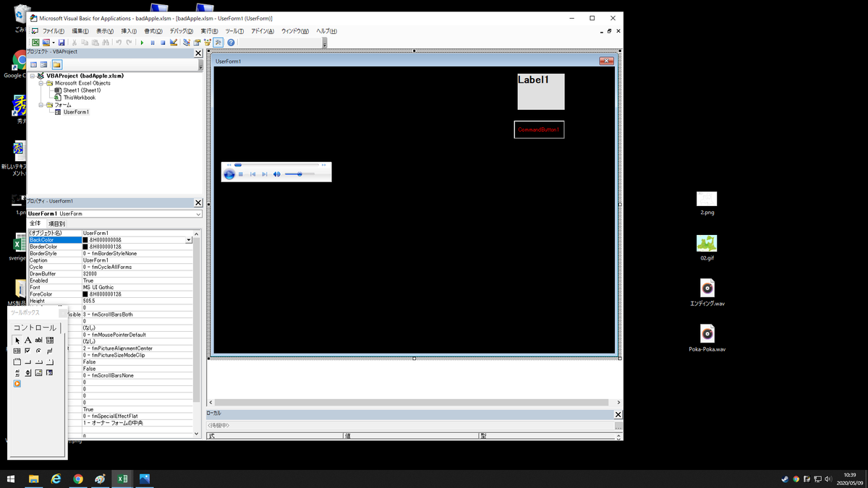Pick the CommandButton control in the Toolbox
The image size is (868, 488).
[x=27, y=361]
